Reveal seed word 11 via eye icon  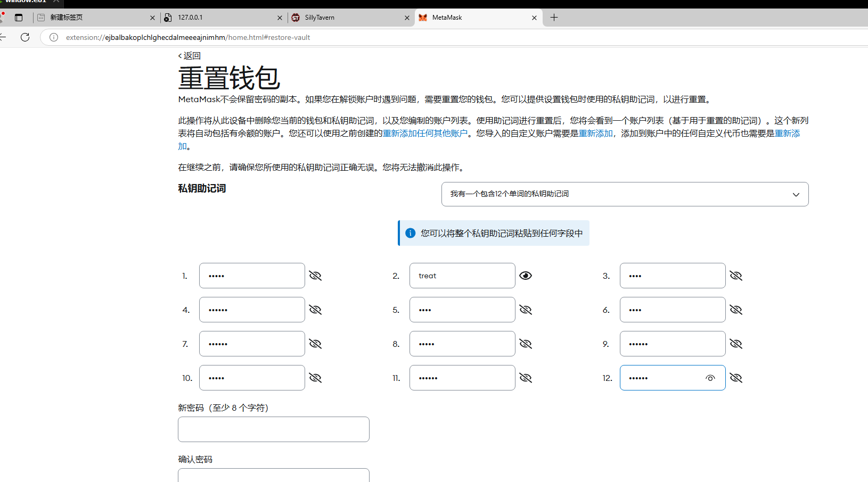526,378
